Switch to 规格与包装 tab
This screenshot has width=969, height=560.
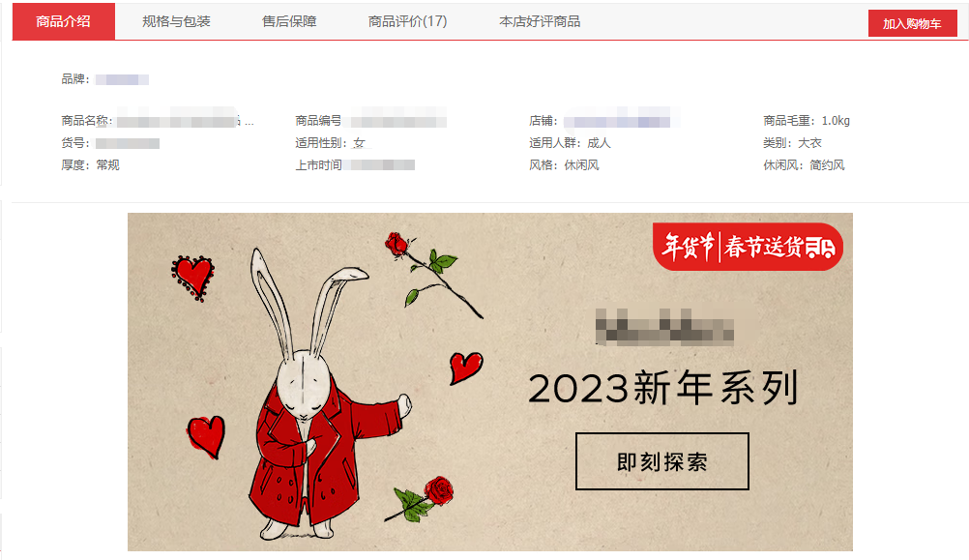(x=176, y=21)
